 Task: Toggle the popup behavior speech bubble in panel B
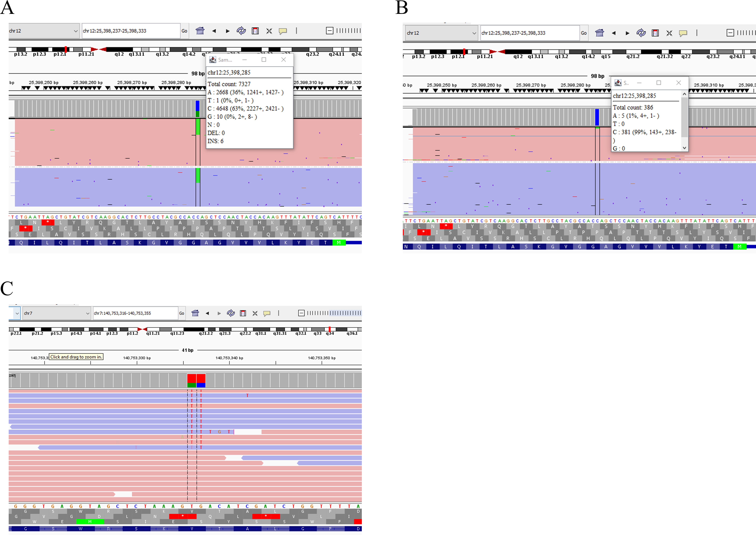(683, 33)
